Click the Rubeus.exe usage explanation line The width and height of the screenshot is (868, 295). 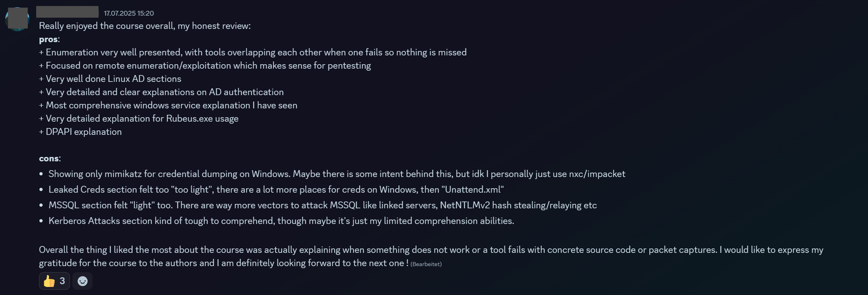click(x=139, y=119)
